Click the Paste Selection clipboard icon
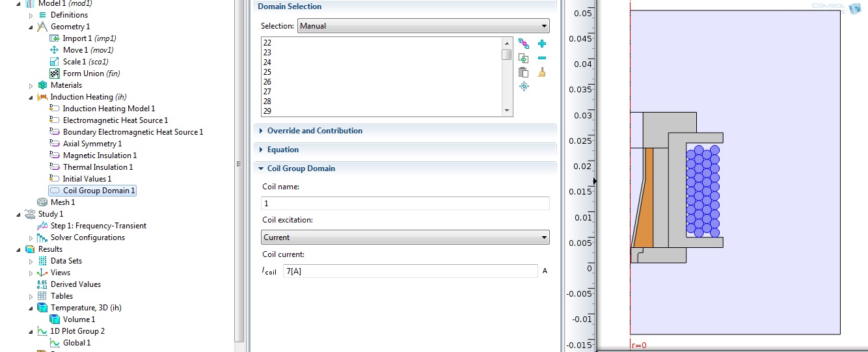 pyautogui.click(x=524, y=73)
